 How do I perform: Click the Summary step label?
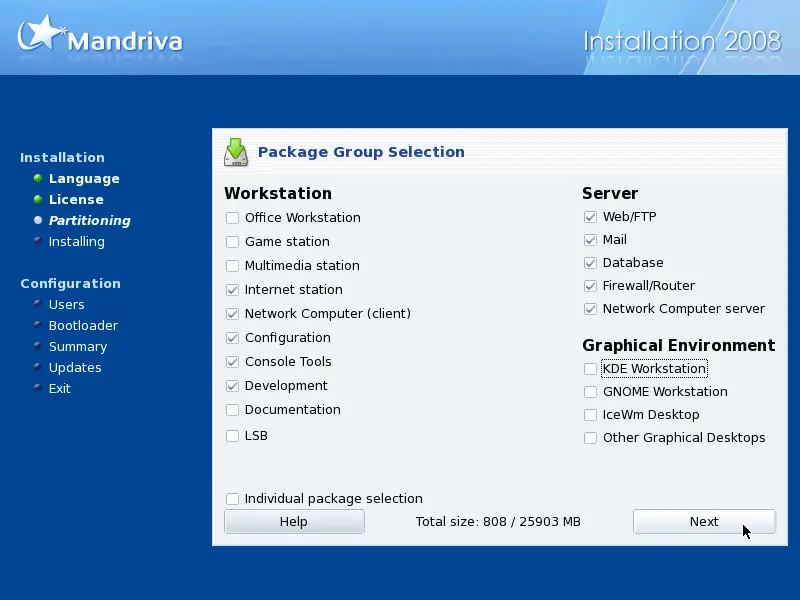(x=78, y=346)
